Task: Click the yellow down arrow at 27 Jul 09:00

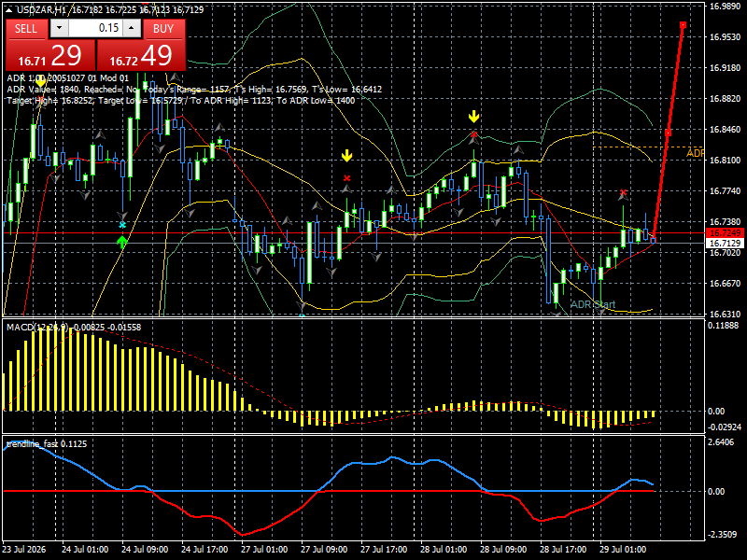Action: coord(346,156)
